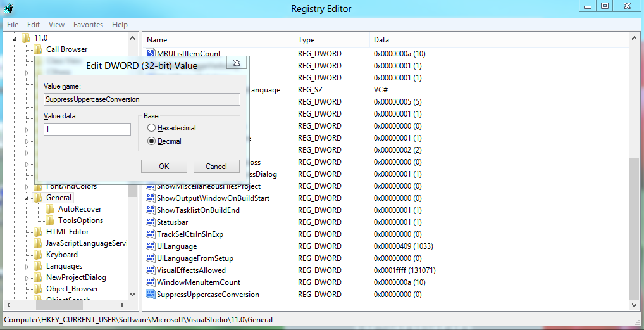
Task: Click the DWORD icon beside UILanguage
Action: [151, 246]
